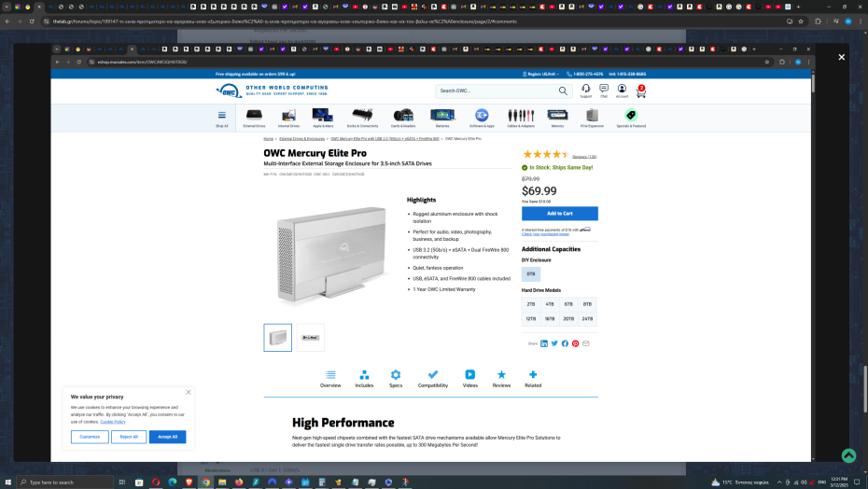Viewport: 868px width, 489px height.
Task: Select the 8TB hard drive model
Action: [587, 304]
